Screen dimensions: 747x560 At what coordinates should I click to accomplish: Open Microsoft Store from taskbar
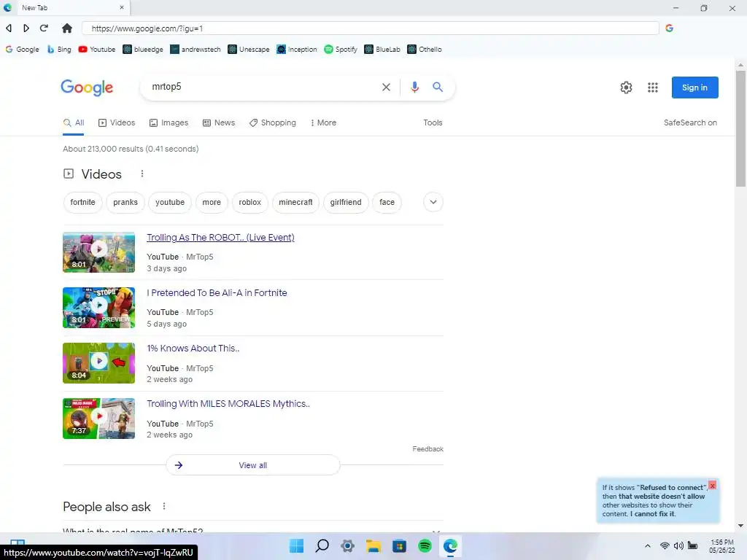click(399, 545)
